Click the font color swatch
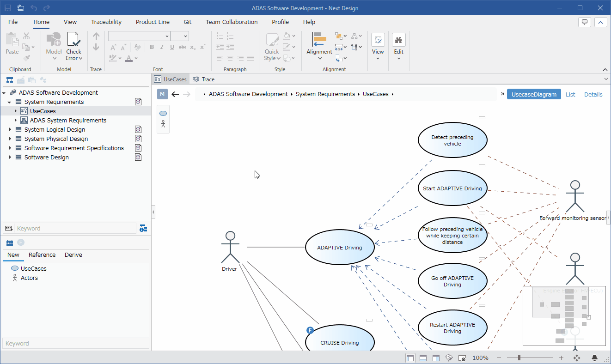611x364 pixels. pyautogui.click(x=129, y=58)
